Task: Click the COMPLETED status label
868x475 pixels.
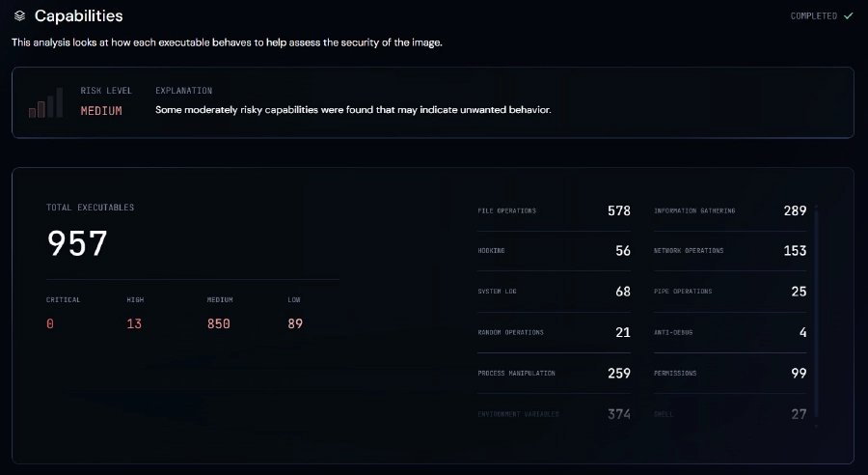Action: [814, 16]
